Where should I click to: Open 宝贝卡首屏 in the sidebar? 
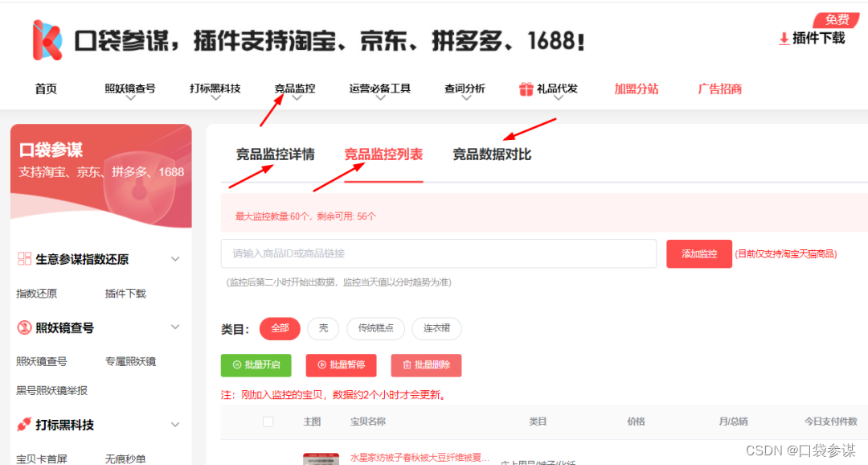42,459
